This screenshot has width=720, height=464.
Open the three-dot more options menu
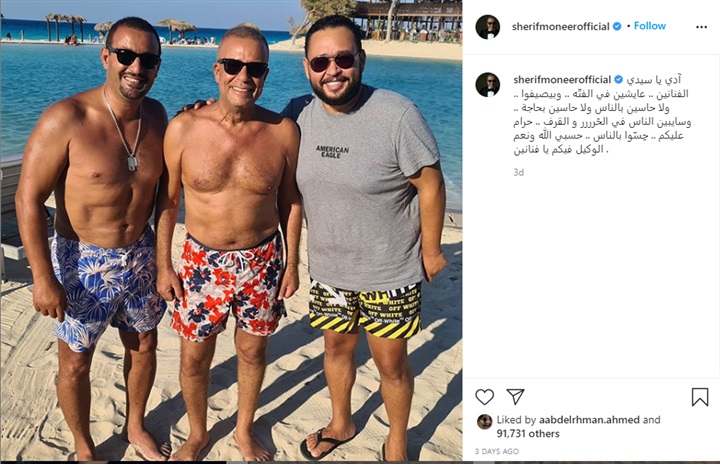(x=701, y=27)
